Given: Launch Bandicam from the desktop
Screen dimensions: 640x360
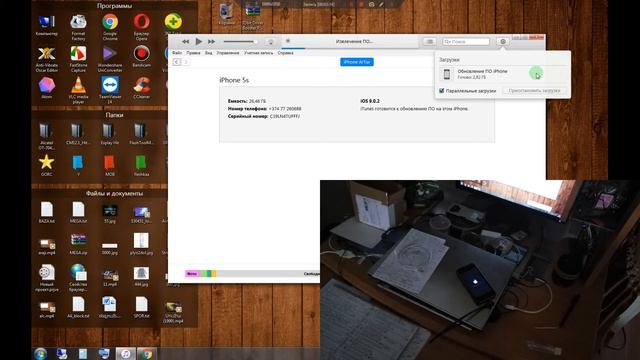Looking at the screenshot, I should pos(141,57).
